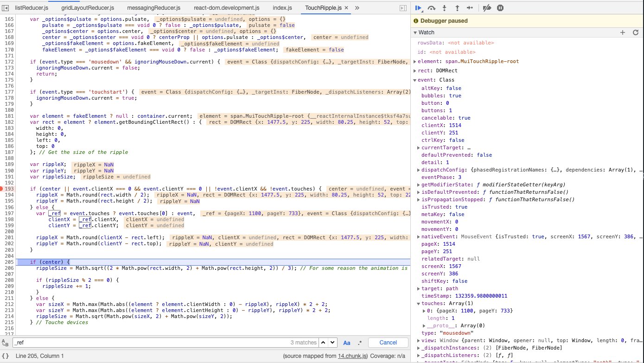Viewport: 644px width, 363px height.
Task: Select id not available watch row
Action: (x=527, y=52)
